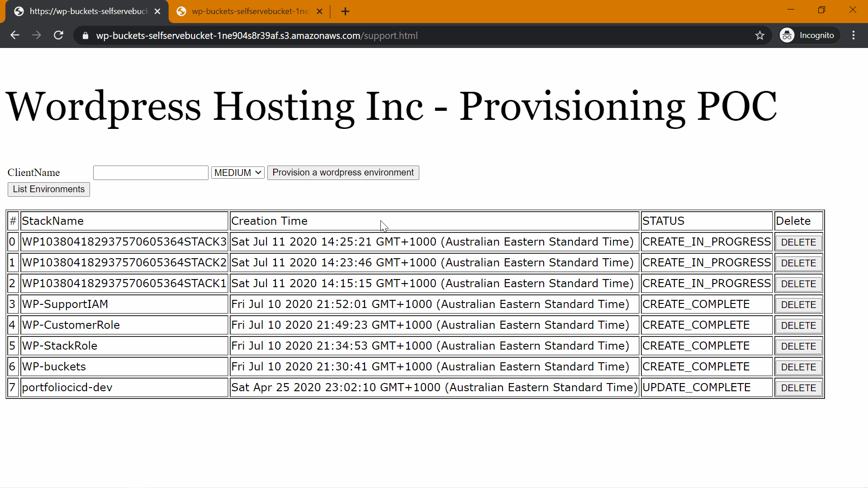The image size is (868, 488).
Task: Click the STACK2 stack name cell
Action: (124, 263)
